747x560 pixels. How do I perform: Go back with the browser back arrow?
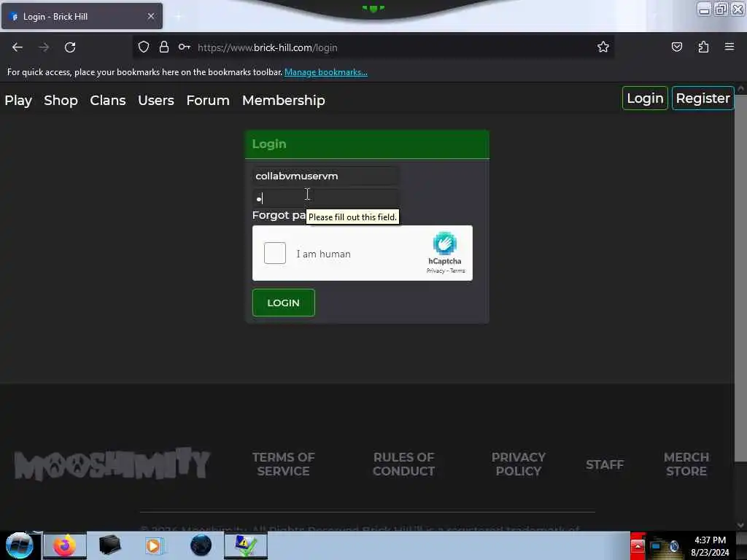click(18, 47)
